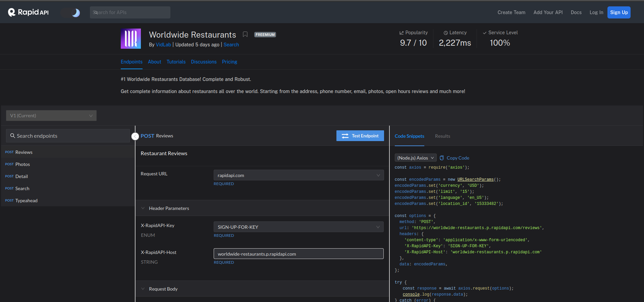Open the V1 (Current) version dropdown

point(51,116)
